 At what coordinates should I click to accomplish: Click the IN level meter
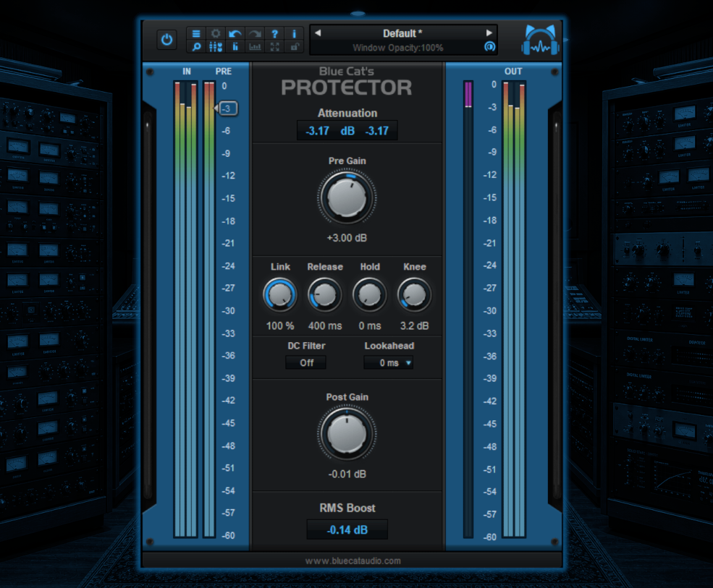[185, 309]
